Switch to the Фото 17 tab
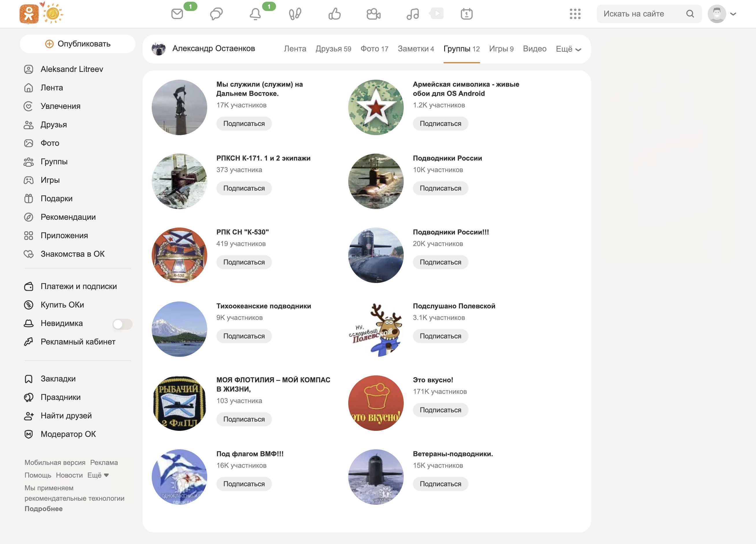Screen dimensions: 756x544 374,49
